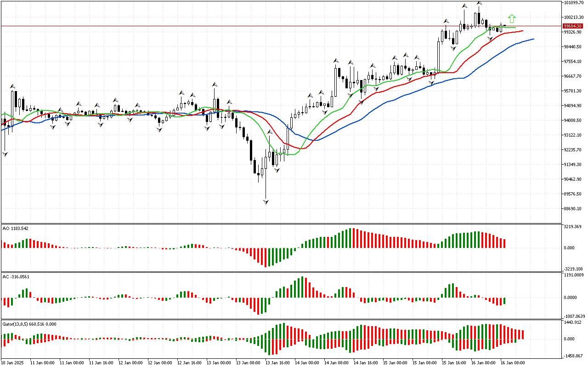The image size is (588, 368).
Task: Click price axis label 94008.50
Action: (x=572, y=121)
